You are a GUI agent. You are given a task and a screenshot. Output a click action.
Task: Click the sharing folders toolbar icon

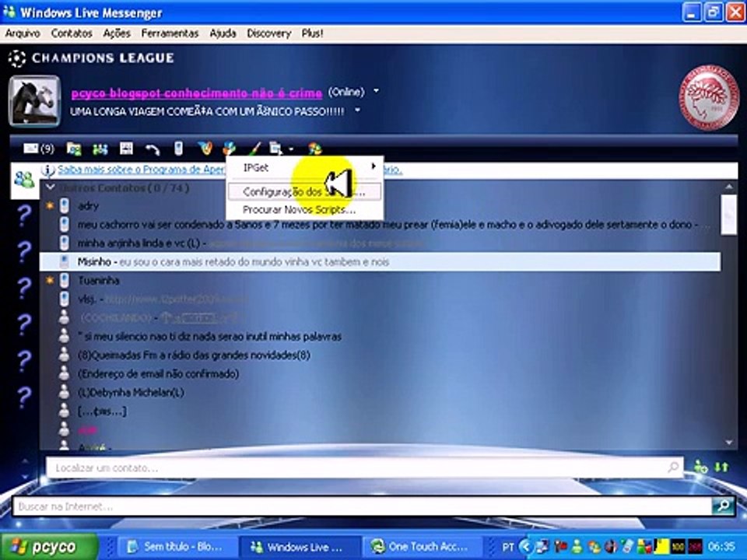73,149
